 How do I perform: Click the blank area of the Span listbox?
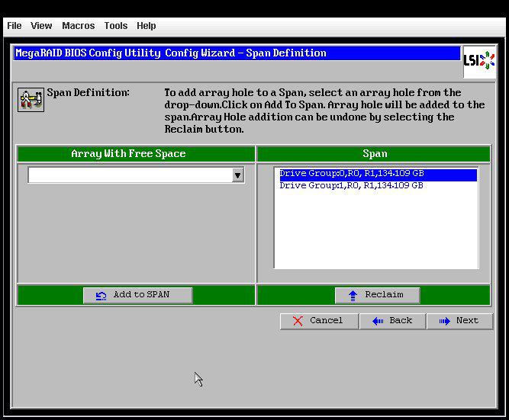(x=375, y=229)
